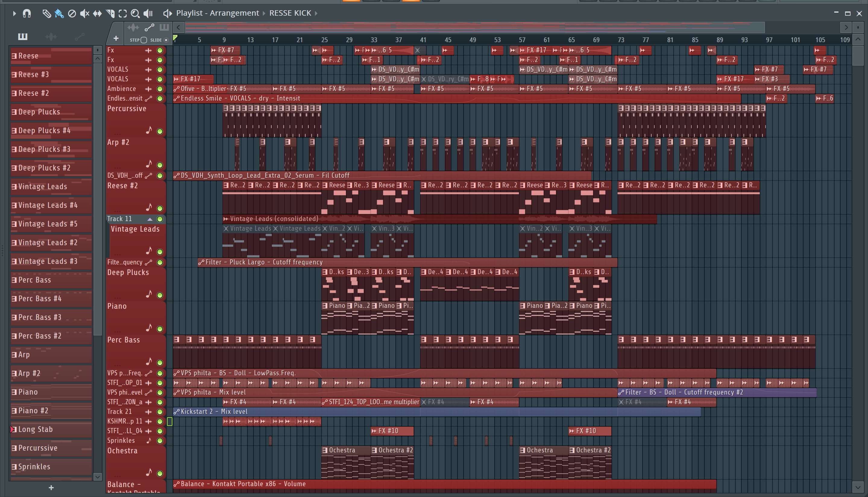Toggle the snap magnet icon
The height and width of the screenshot is (497, 868).
pos(27,13)
